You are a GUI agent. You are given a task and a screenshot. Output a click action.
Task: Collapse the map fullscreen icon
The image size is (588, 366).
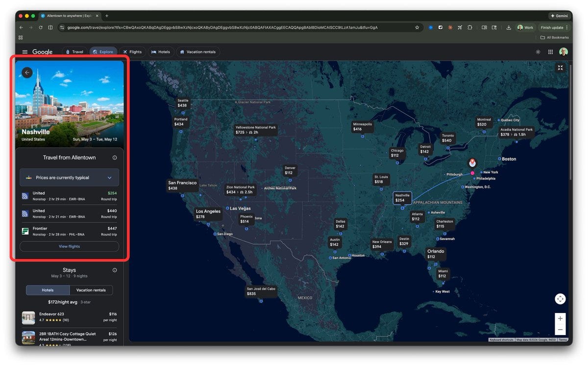[x=561, y=68]
